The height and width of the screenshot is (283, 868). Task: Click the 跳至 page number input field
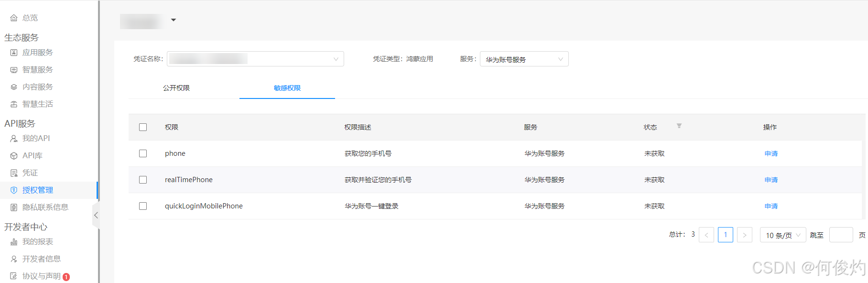(x=841, y=235)
